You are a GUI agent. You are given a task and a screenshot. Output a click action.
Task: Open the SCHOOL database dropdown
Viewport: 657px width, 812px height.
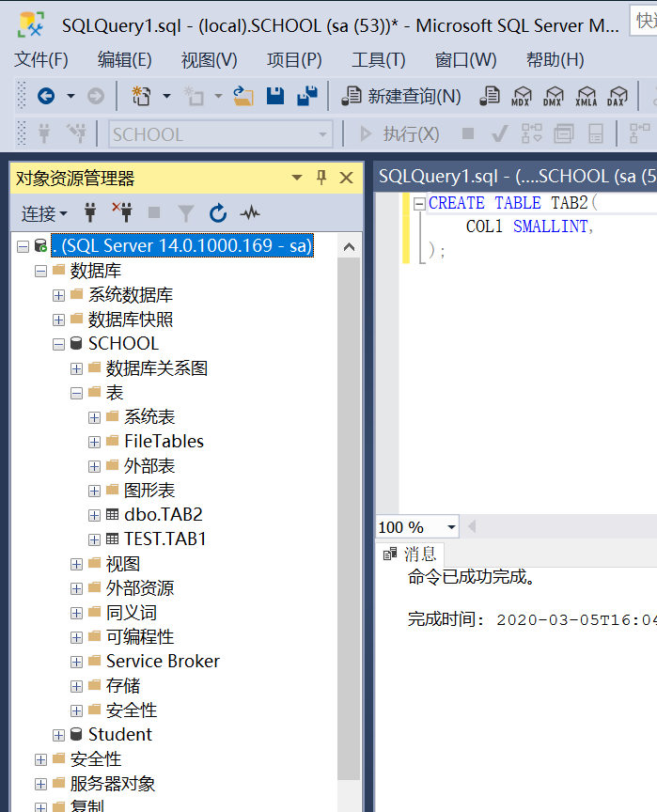(323, 134)
